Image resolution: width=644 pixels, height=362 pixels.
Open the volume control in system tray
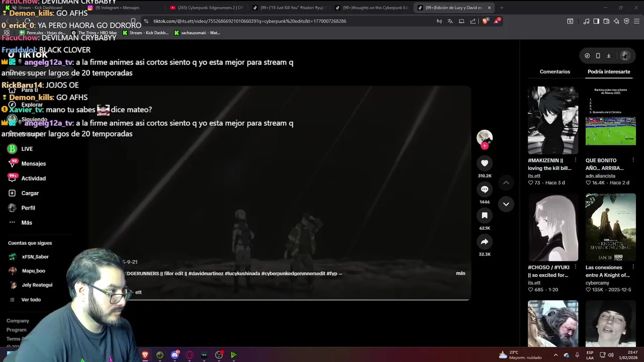click(611, 355)
